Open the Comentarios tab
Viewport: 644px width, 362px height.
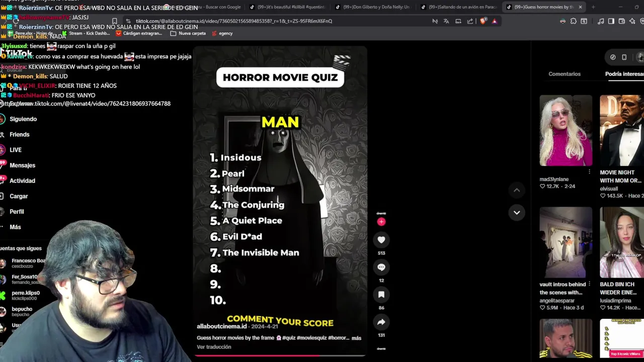[565, 74]
